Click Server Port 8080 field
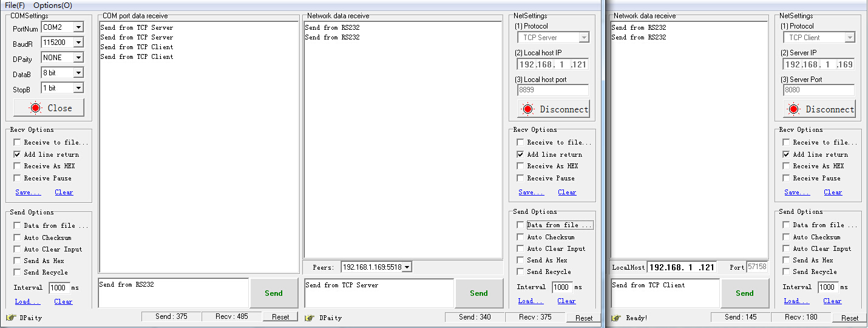The image size is (868, 328). tap(819, 90)
